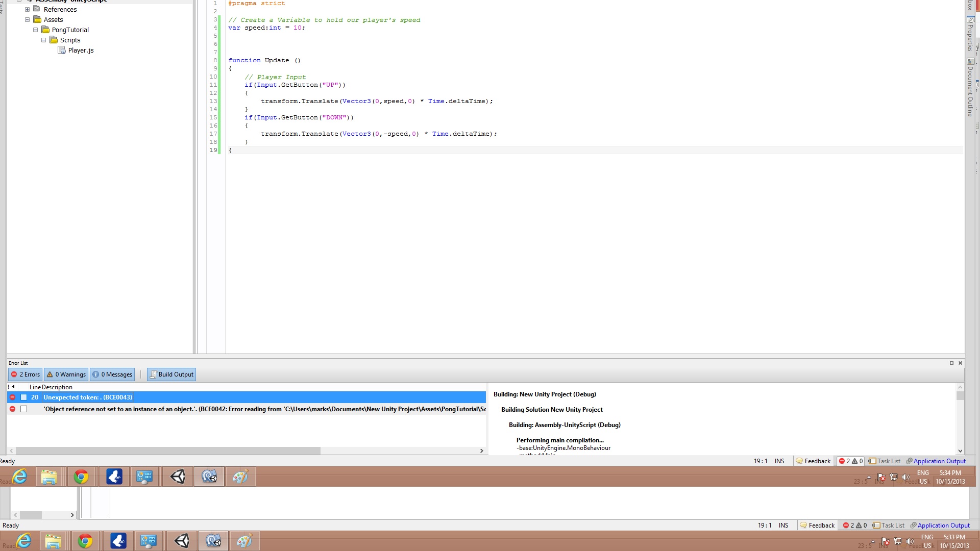Collapse the PongTutorial tree node

tap(35, 30)
